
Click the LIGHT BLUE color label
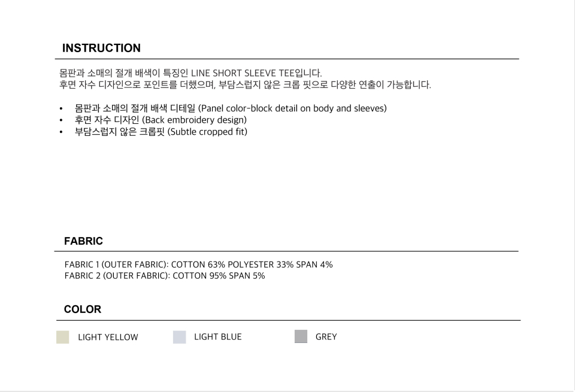click(218, 337)
